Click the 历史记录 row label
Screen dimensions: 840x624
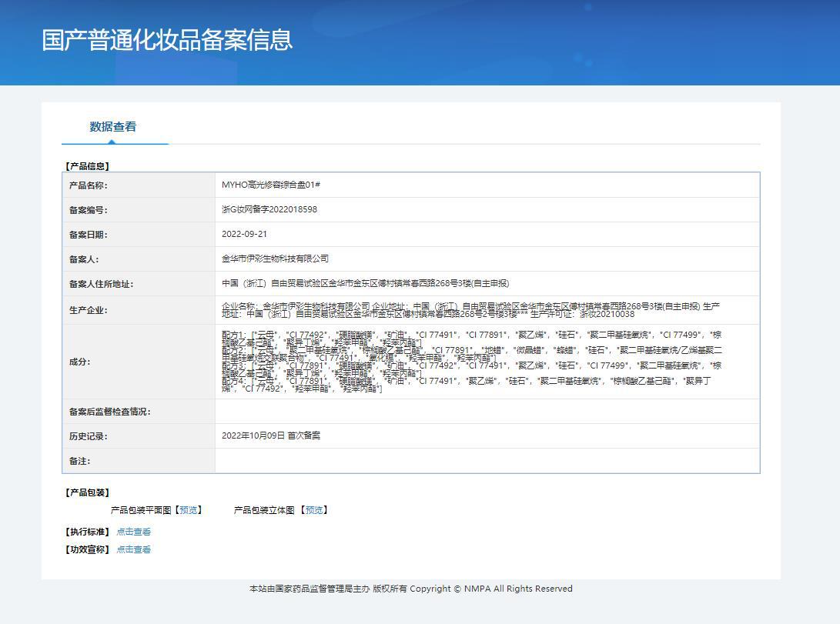89,436
